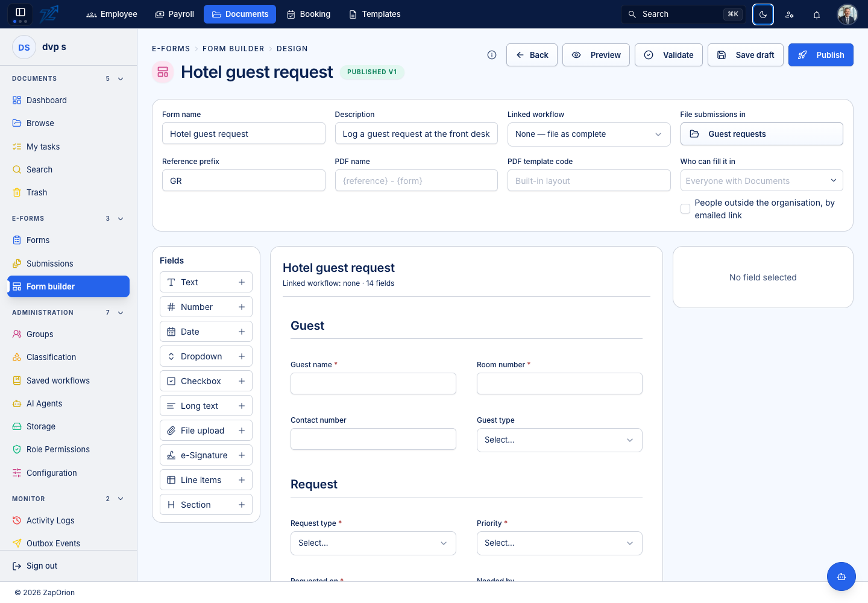This screenshot has width=868, height=603.
Task: Open the Booking top menu
Action: coord(309,14)
